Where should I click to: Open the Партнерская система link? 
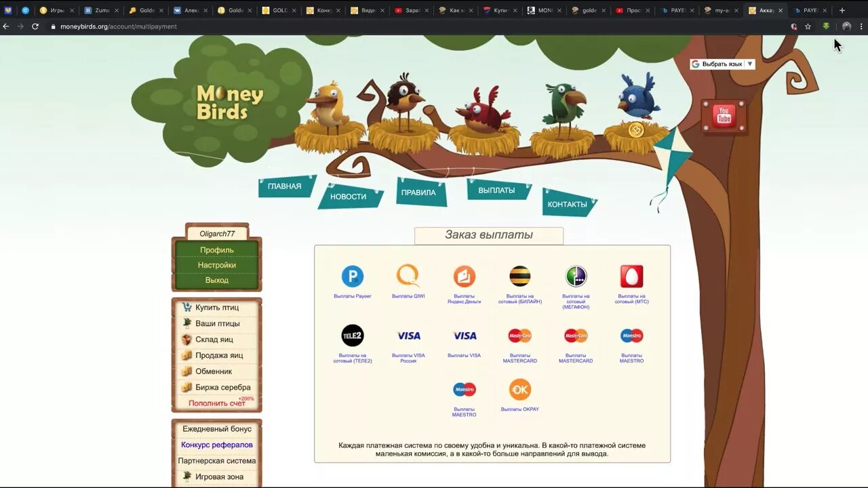[x=217, y=461]
